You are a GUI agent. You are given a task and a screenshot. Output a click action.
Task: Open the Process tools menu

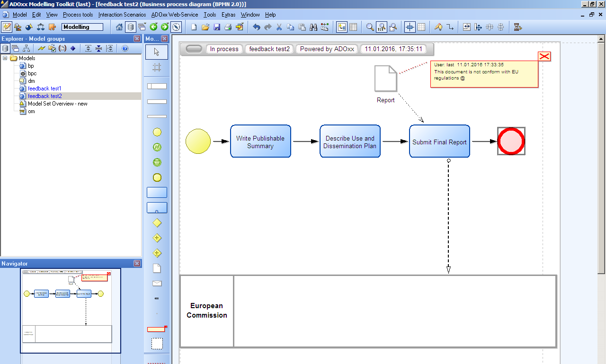point(78,15)
